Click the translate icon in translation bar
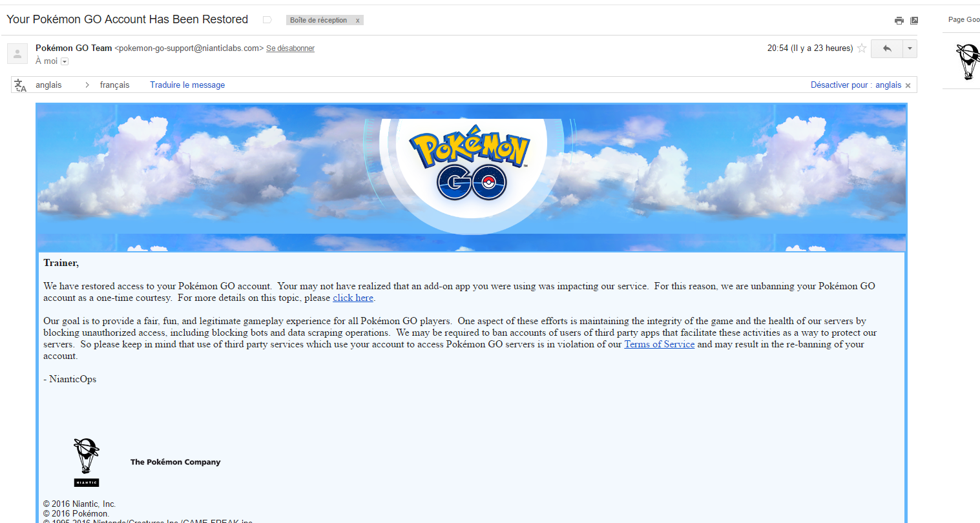 [x=21, y=85]
